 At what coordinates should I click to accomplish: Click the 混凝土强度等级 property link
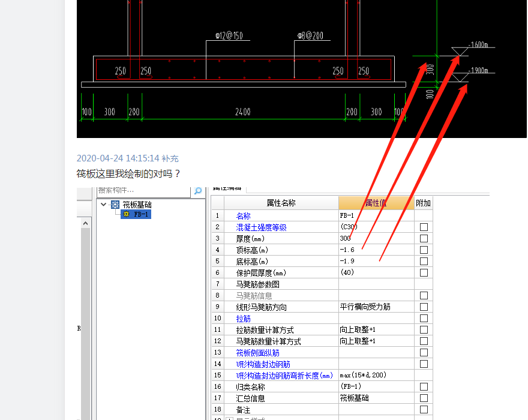262,227
